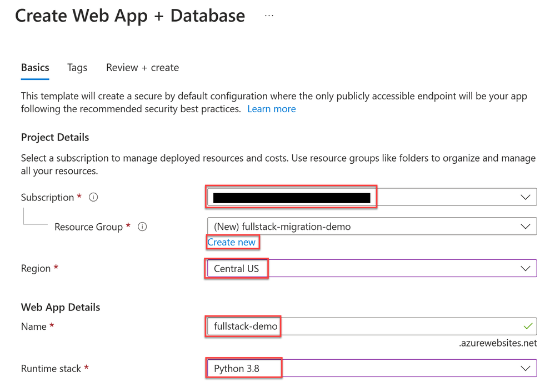Image resolution: width=555 pixels, height=392 pixels.
Task: Show the Resource Group info tooltip icon
Action: pyautogui.click(x=142, y=227)
